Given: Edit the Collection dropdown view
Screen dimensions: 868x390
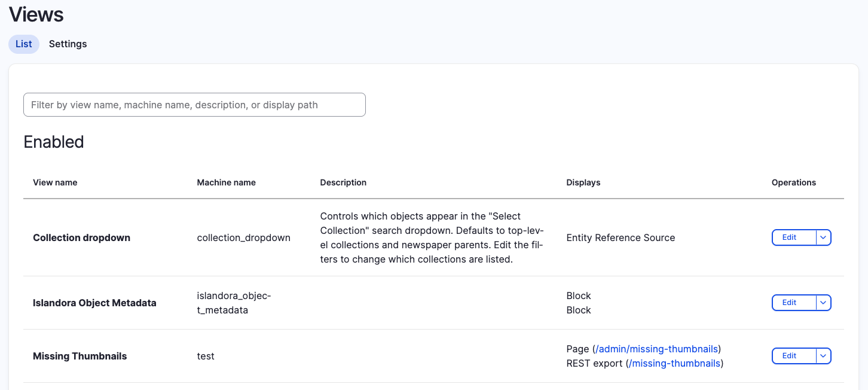Looking at the screenshot, I should [794, 237].
